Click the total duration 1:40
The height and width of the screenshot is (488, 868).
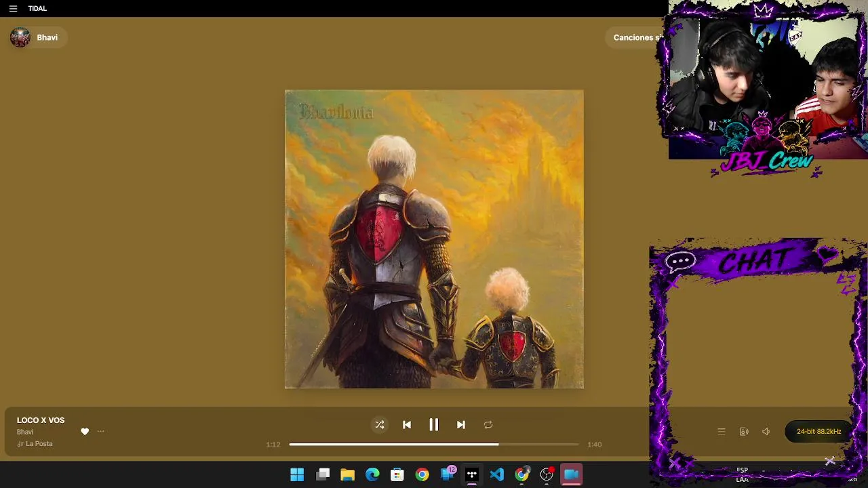pyautogui.click(x=595, y=445)
